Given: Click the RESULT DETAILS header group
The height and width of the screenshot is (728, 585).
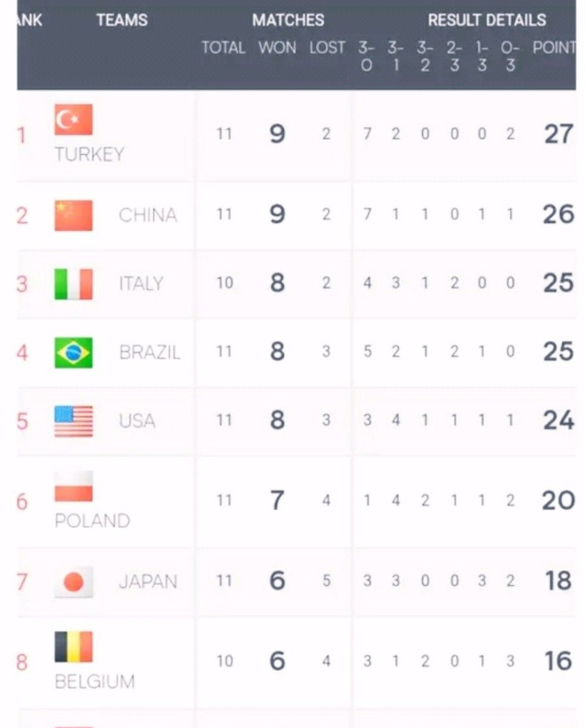Looking at the screenshot, I should [x=487, y=20].
